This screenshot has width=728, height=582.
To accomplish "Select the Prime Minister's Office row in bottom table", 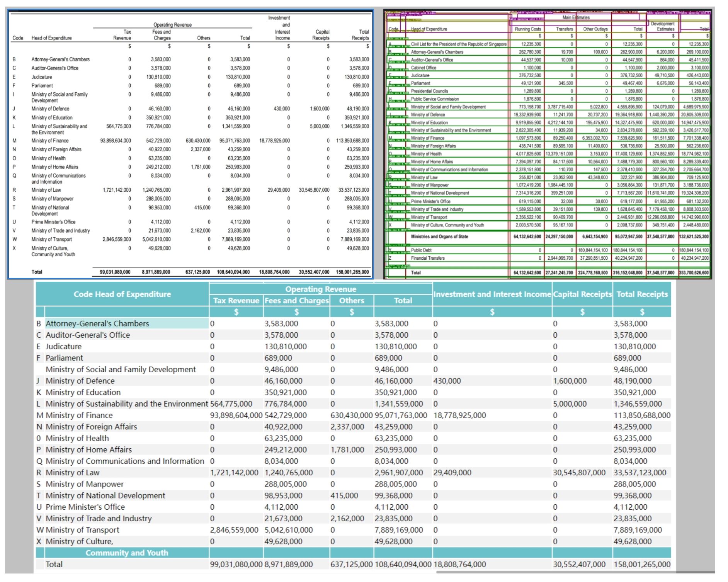I will tap(85, 507).
